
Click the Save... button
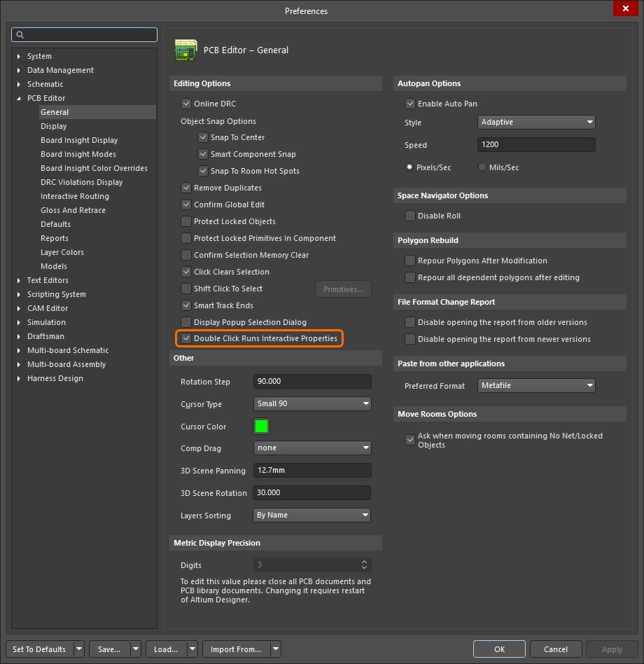click(x=110, y=649)
